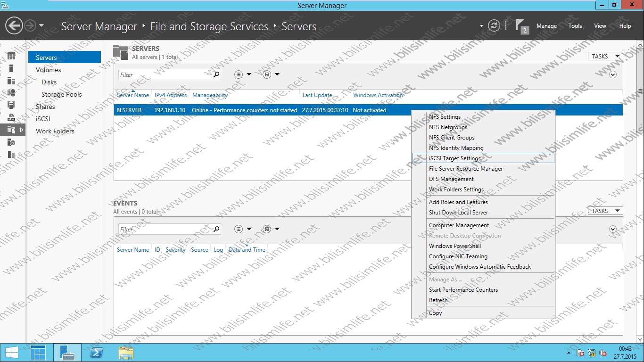Screen dimensions: 644x362
Task: Choose NFS Settings from context menu
Action: pyautogui.click(x=483, y=117)
